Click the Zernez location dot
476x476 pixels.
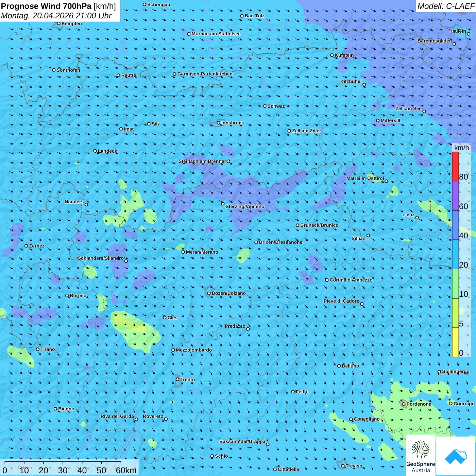[26, 246]
